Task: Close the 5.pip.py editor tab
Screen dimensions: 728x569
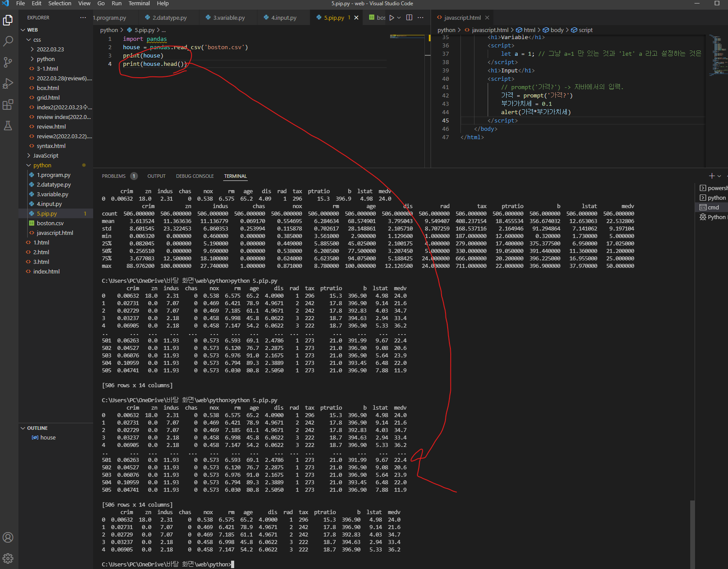Action: [x=356, y=18]
